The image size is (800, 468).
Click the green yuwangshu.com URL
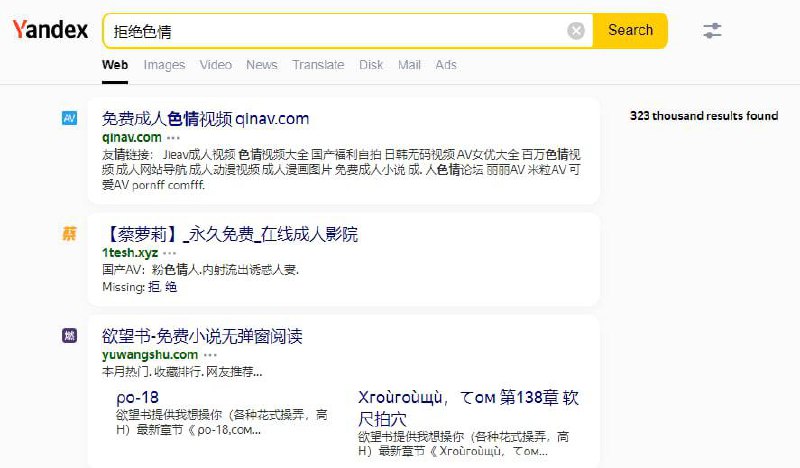pyautogui.click(x=150, y=355)
